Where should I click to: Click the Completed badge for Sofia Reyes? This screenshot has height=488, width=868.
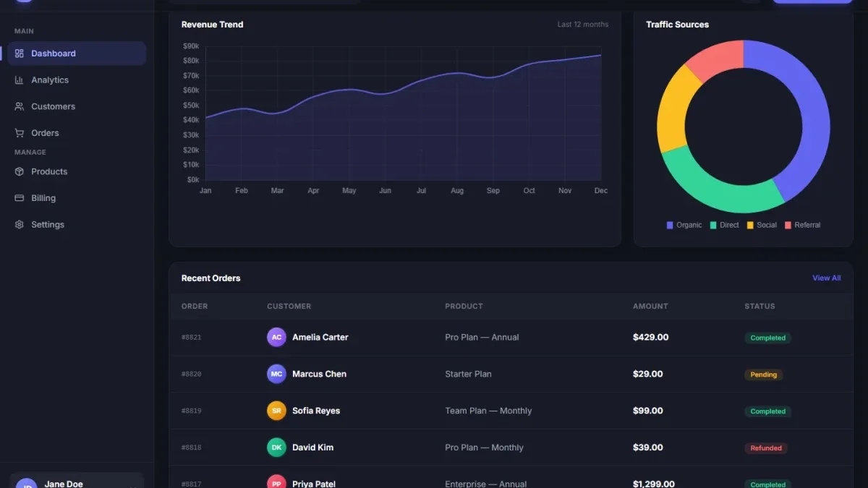point(767,411)
